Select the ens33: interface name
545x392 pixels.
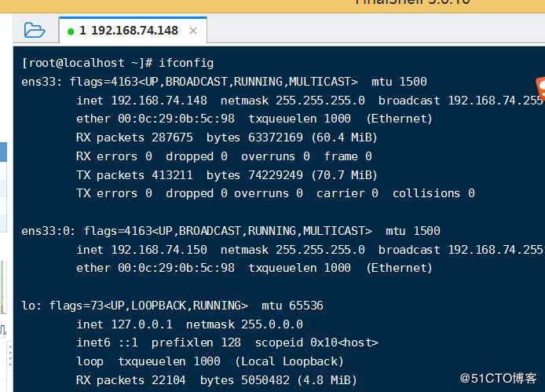click(42, 82)
